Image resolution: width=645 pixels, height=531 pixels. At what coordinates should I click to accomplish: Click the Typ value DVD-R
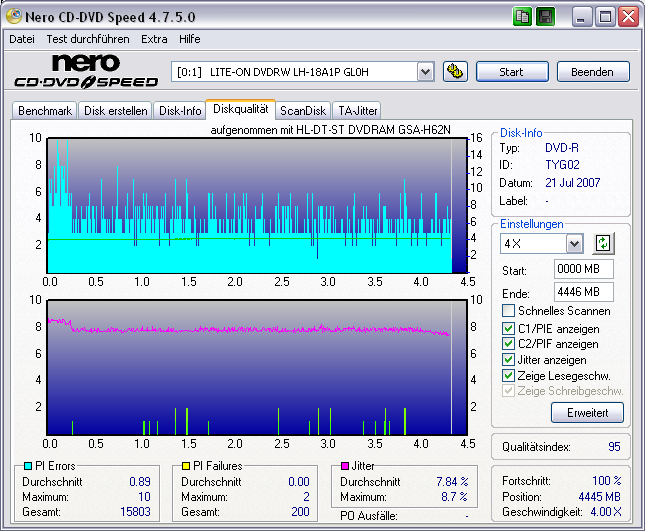pyautogui.click(x=562, y=148)
